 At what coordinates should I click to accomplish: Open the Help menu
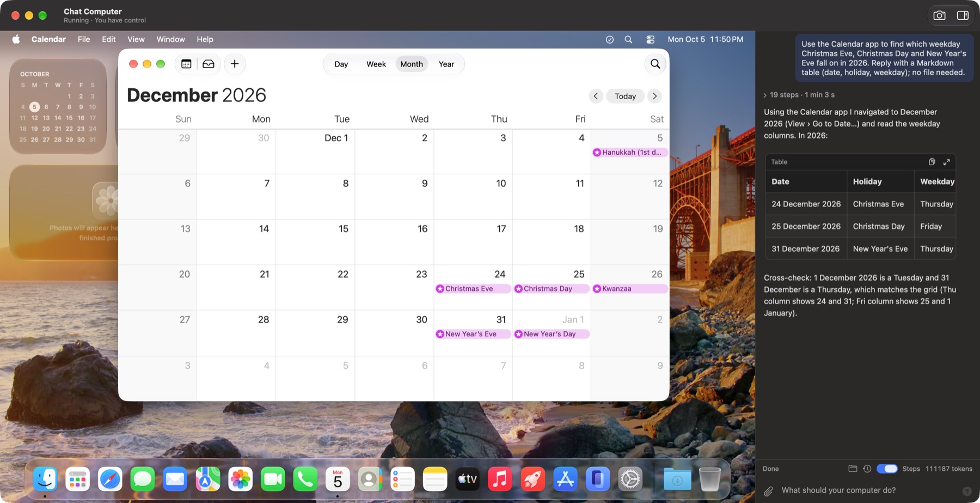205,39
